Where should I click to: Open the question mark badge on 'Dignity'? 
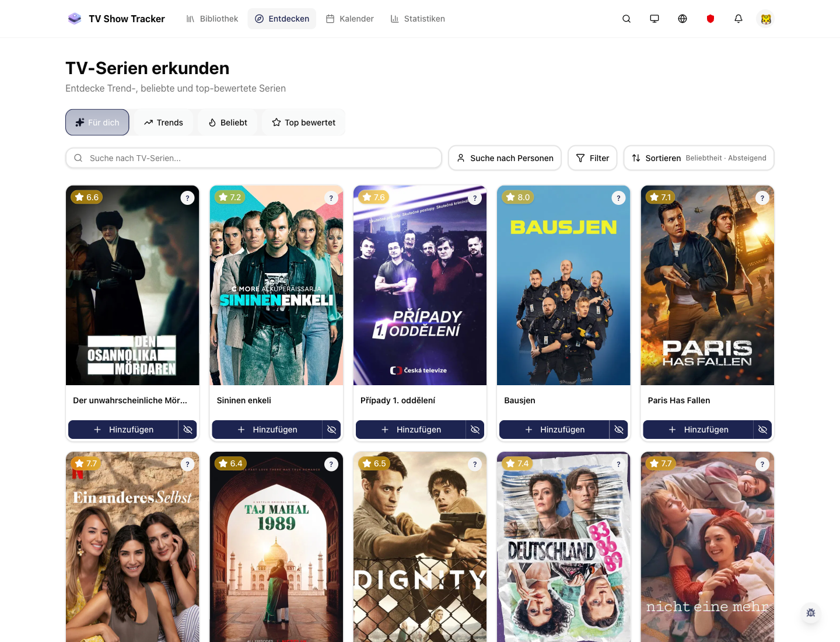(474, 464)
